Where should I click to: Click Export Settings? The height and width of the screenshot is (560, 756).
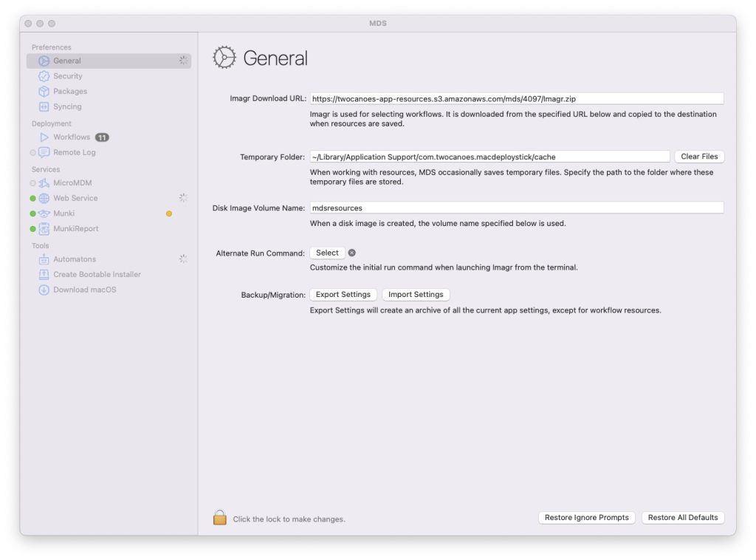point(343,294)
